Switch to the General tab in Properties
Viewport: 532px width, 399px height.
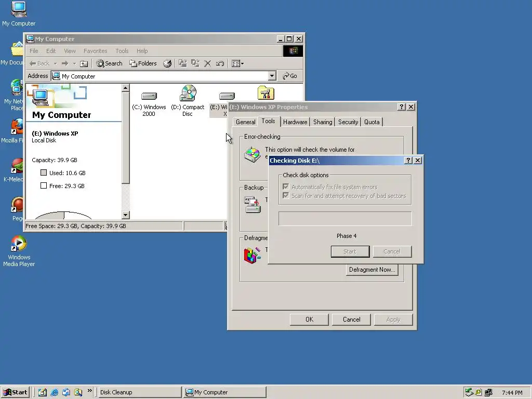coord(245,122)
